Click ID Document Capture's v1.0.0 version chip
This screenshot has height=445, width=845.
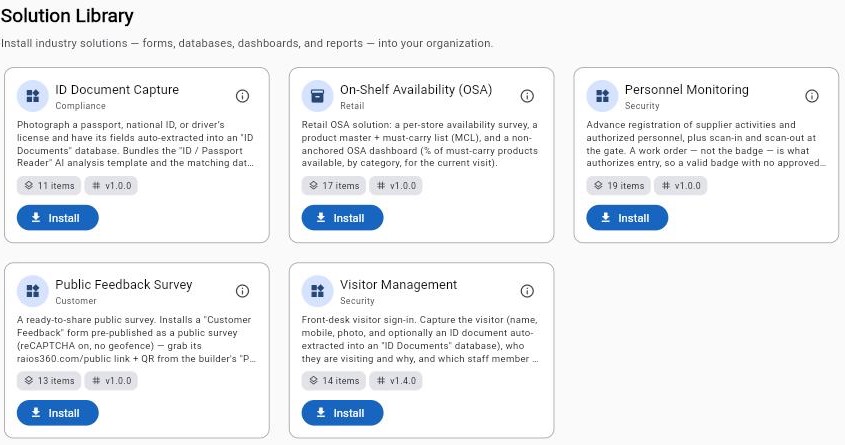tap(111, 185)
